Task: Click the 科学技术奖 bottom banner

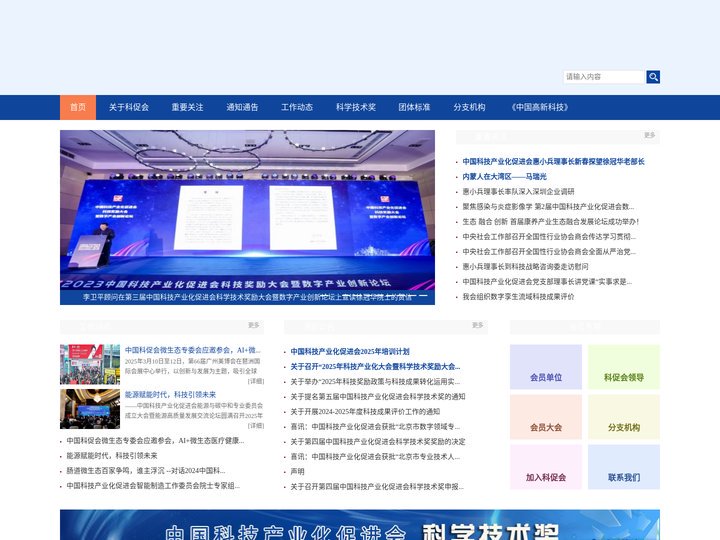Action: (360, 525)
